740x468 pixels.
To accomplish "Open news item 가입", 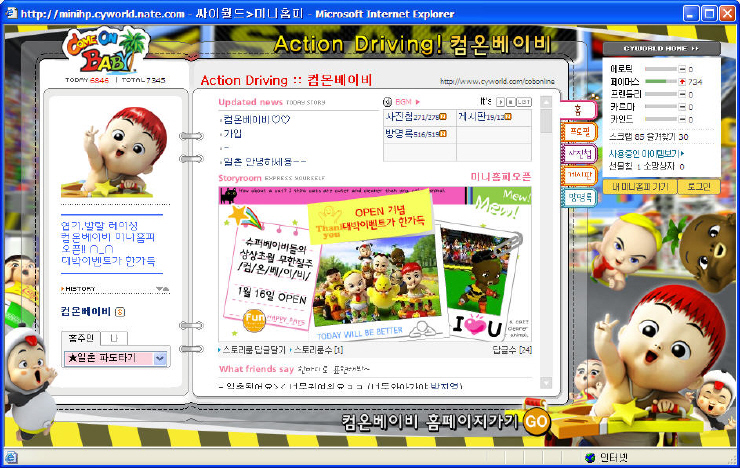I will (232, 134).
